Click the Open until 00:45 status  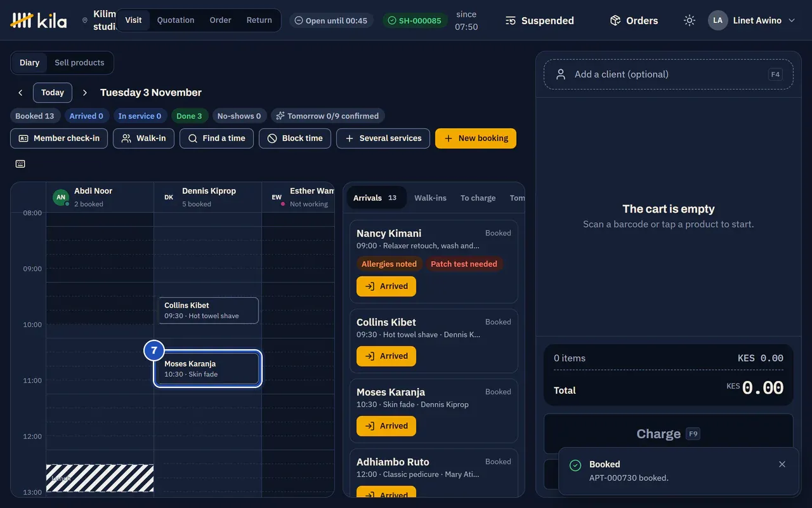click(x=331, y=20)
